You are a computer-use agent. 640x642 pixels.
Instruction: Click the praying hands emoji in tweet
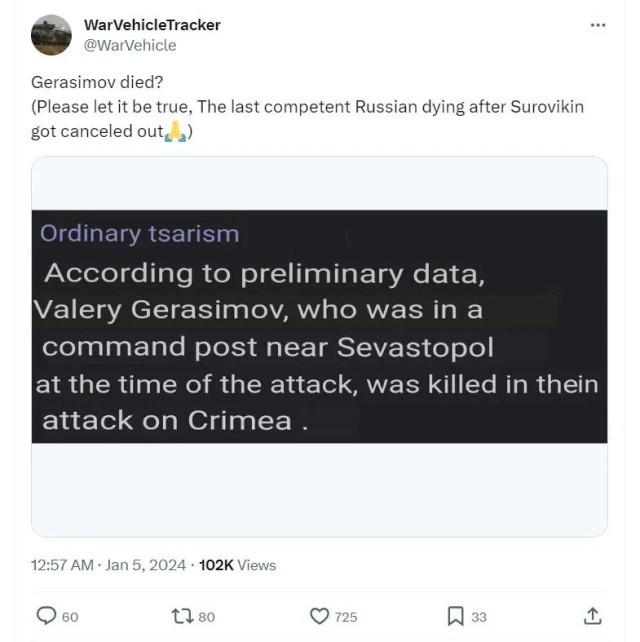(174, 132)
